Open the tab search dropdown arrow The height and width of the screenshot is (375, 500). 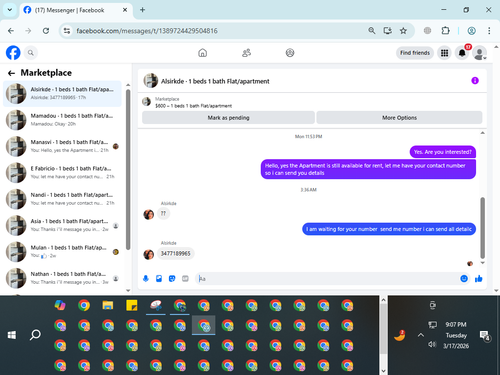click(x=10, y=10)
